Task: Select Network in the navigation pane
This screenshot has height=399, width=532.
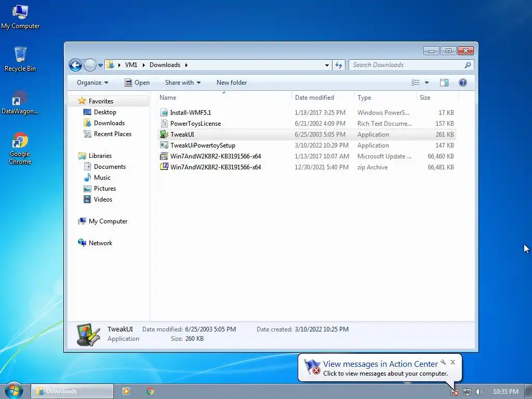Action: click(100, 243)
